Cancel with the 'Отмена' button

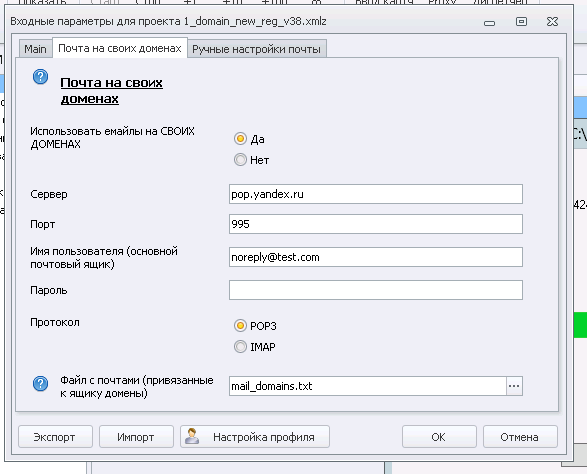[520, 437]
